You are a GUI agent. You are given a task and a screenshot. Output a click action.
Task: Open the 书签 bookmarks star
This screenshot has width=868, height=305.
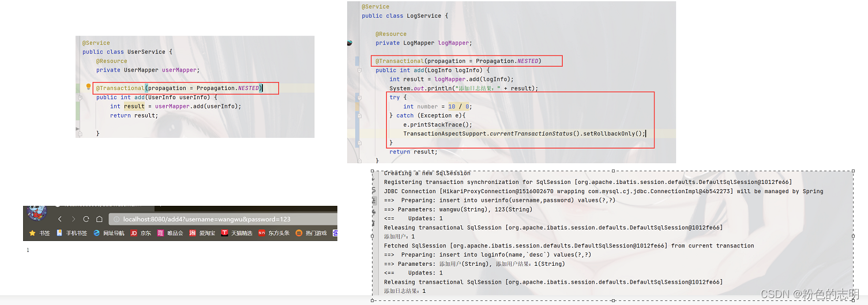click(40, 233)
